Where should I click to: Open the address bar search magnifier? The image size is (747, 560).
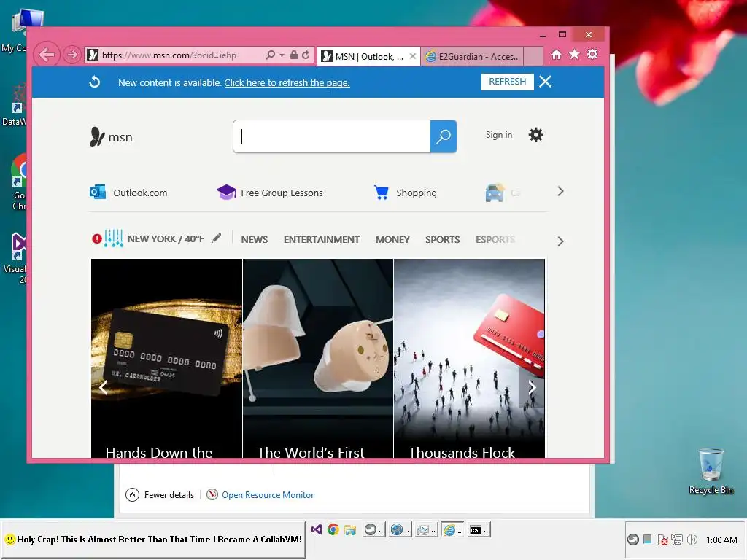click(270, 55)
